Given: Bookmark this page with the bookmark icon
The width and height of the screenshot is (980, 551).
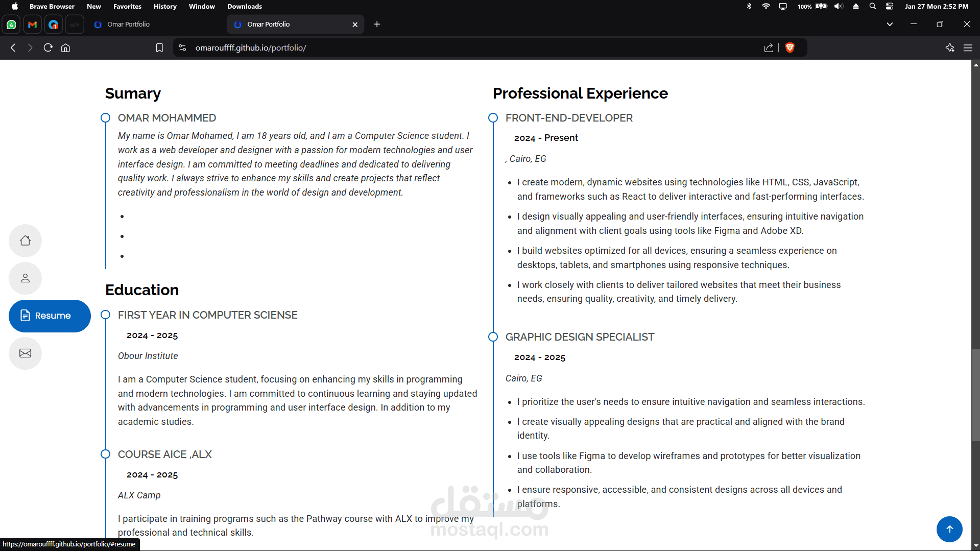Looking at the screenshot, I should [159, 48].
